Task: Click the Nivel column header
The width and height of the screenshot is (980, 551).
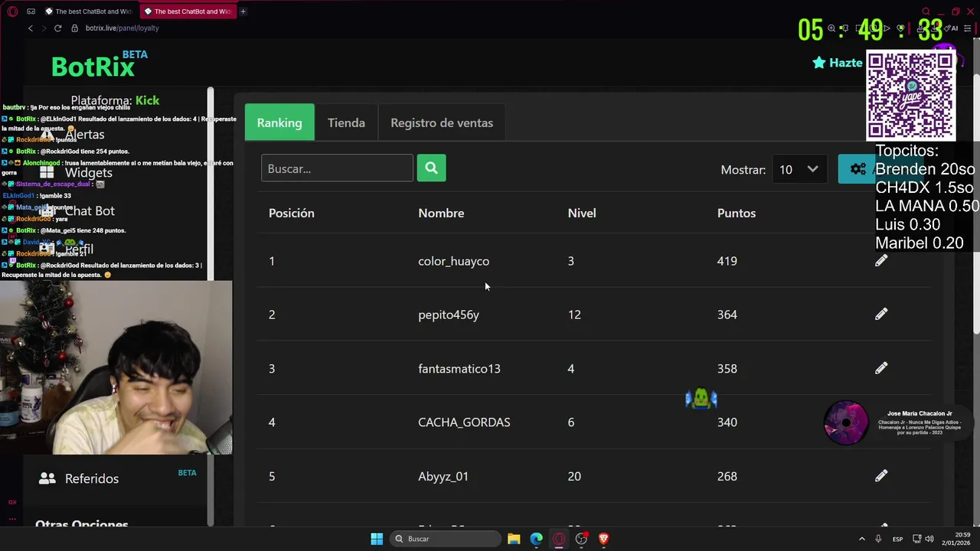Action: pyautogui.click(x=582, y=213)
